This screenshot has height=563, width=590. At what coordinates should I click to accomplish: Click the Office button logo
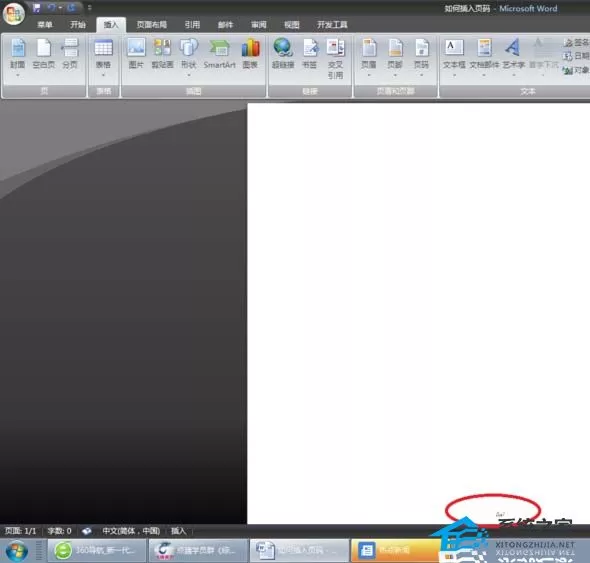tap(14, 14)
